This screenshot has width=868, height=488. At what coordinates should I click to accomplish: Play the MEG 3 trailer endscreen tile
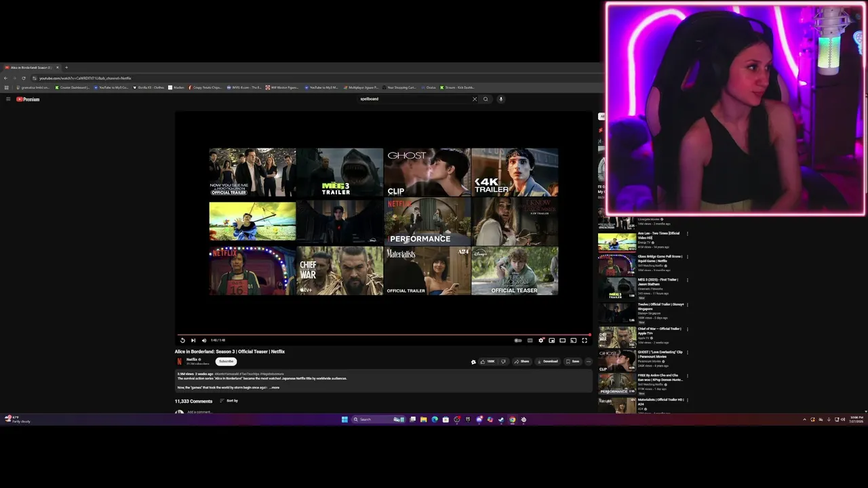(x=340, y=172)
